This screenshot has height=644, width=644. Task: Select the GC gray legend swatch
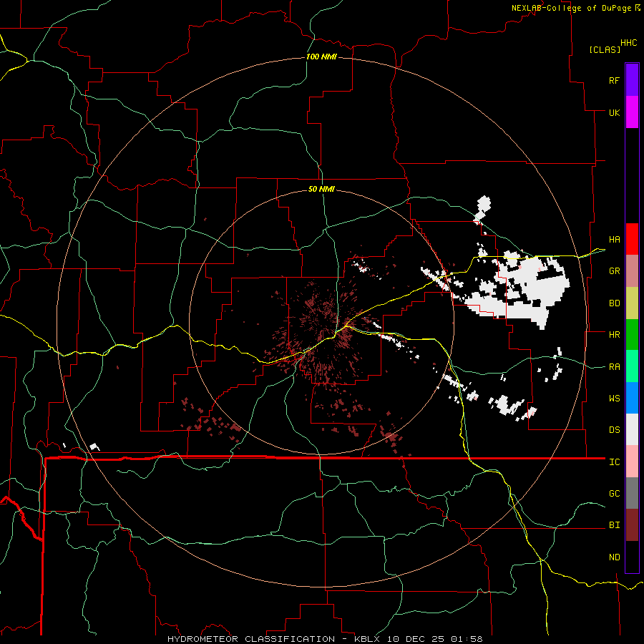(x=632, y=493)
